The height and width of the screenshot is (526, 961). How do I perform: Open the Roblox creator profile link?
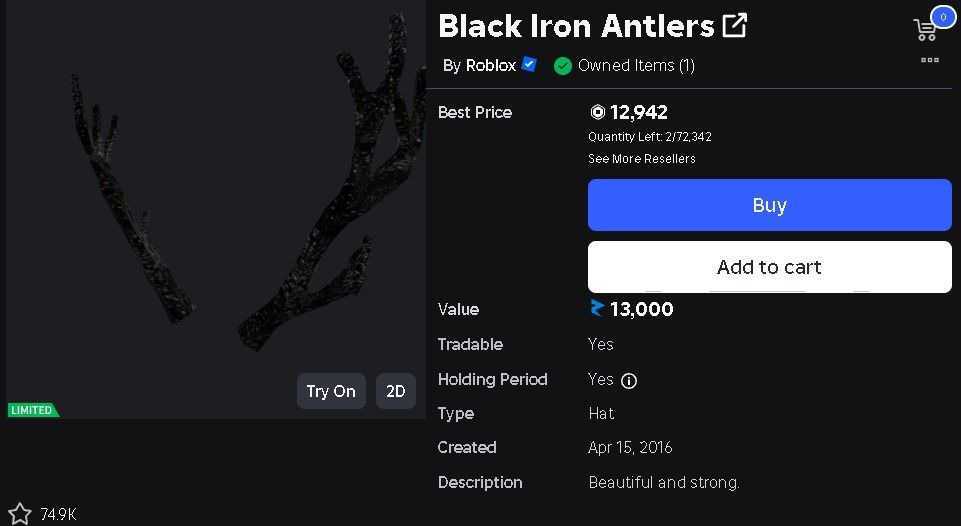490,65
